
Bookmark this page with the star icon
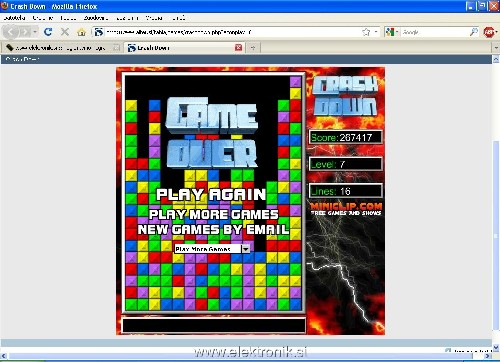(366, 32)
